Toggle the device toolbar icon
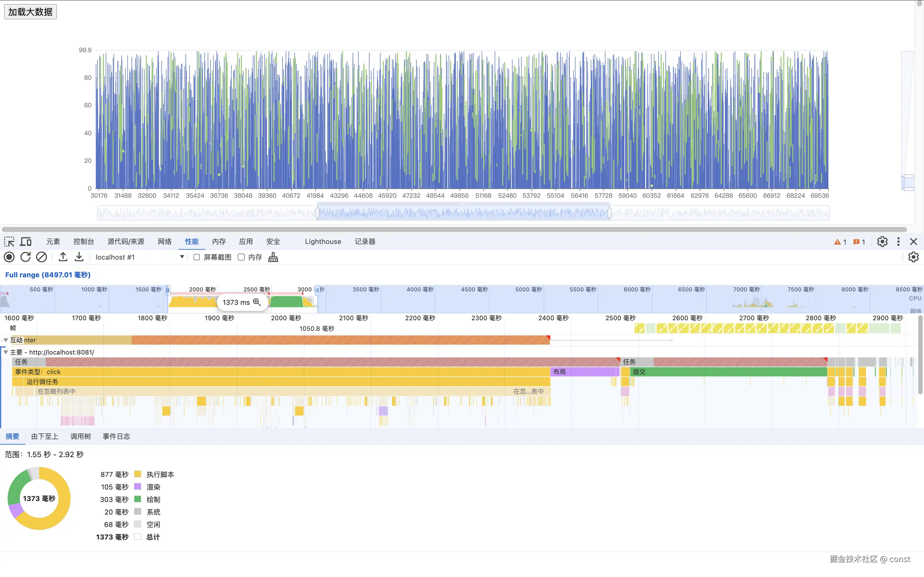The height and width of the screenshot is (577, 924). click(26, 242)
